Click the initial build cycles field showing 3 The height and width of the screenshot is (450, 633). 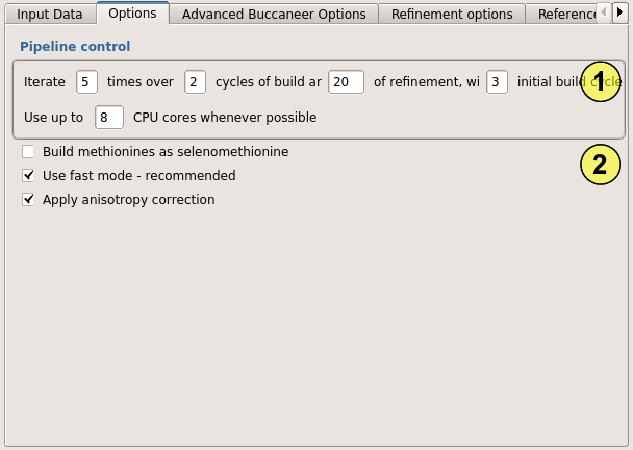click(497, 82)
